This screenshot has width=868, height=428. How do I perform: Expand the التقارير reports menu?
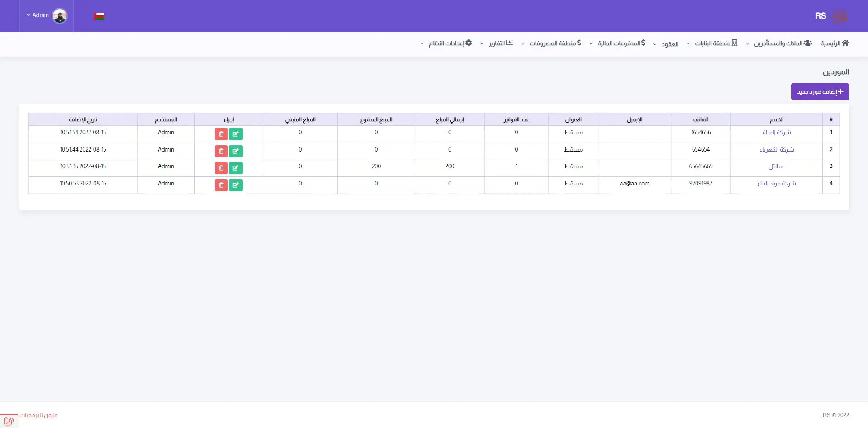pos(497,43)
